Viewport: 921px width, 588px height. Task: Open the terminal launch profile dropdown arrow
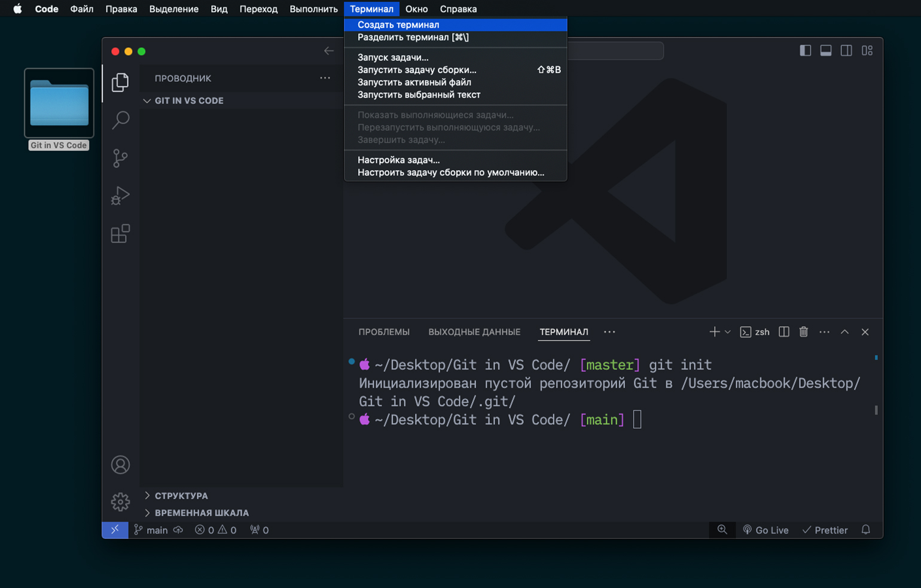pyautogui.click(x=727, y=332)
